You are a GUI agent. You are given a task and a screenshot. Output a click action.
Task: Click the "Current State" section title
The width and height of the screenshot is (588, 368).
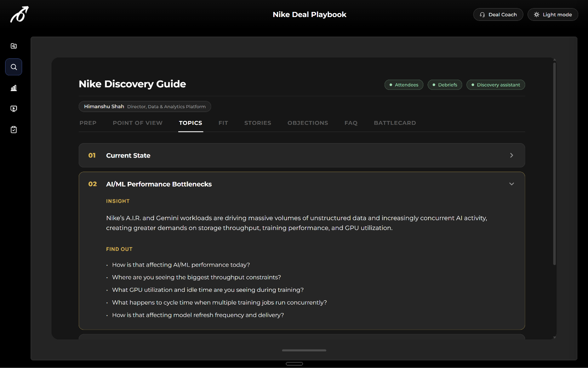(x=128, y=155)
